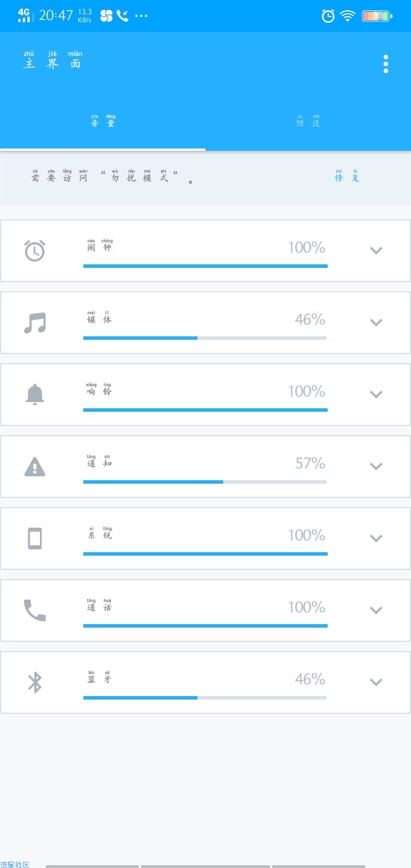Expand the 媒体 volume options chevron
The width and height of the screenshot is (411, 868).
(x=376, y=322)
